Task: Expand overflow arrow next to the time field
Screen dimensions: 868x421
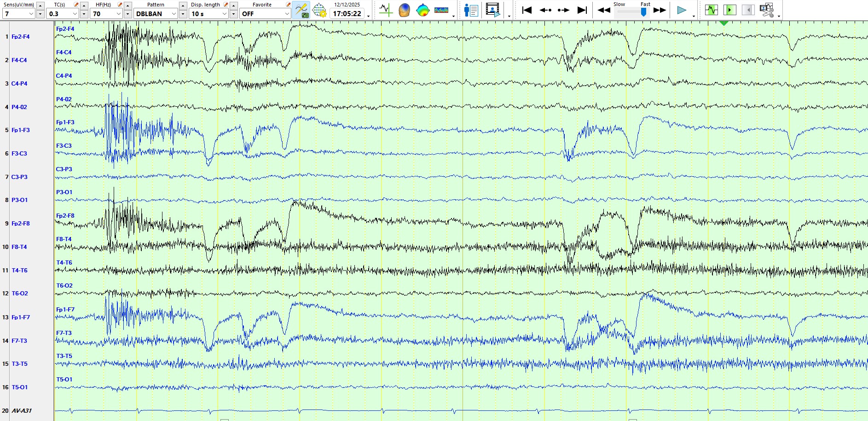Action: click(369, 16)
